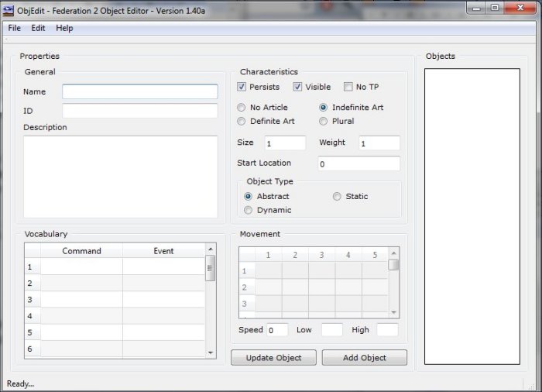The height and width of the screenshot is (392, 542).
Task: Select Vocabulary row 1 Event cell
Action: (x=163, y=266)
